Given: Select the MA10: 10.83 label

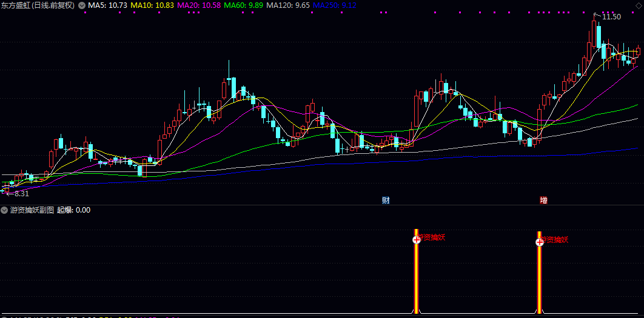Looking at the screenshot, I should point(152,5).
